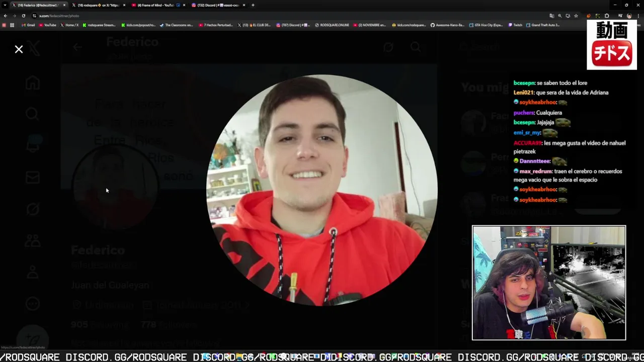Close the rodsquare on X tab

click(x=124, y=5)
